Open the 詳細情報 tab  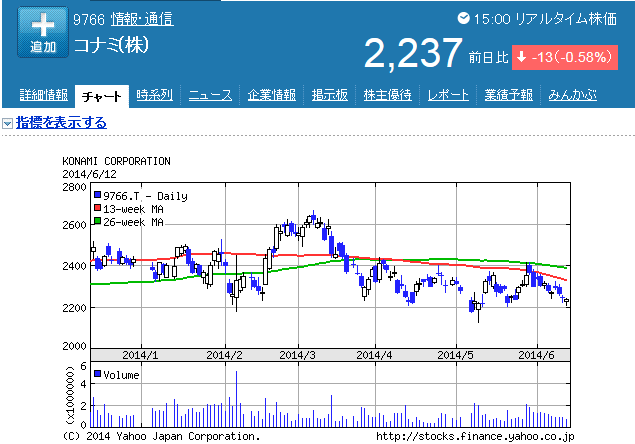(x=44, y=95)
